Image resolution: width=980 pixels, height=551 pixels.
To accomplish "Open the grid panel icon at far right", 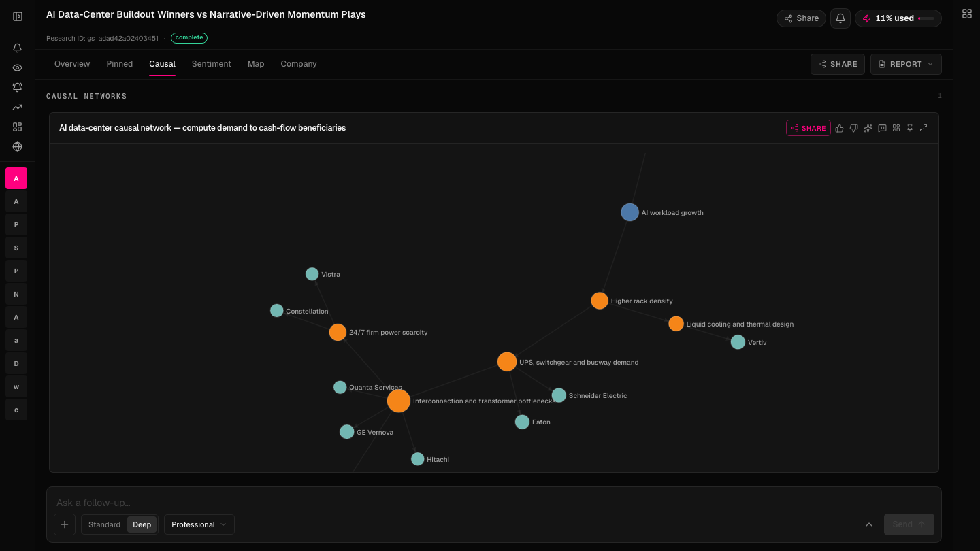I will pyautogui.click(x=967, y=14).
